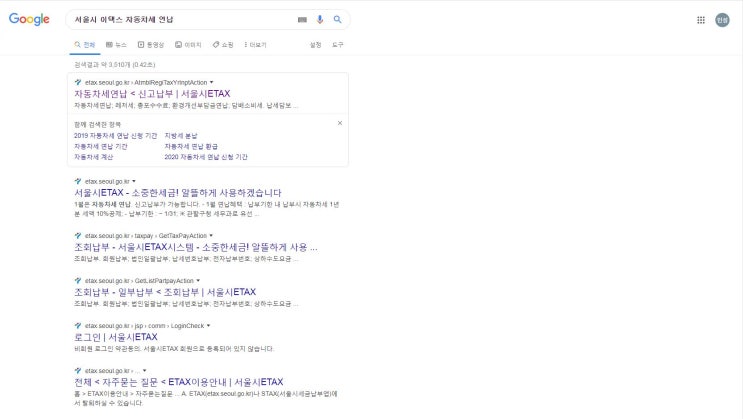The height and width of the screenshot is (419, 743).
Task: Close the related searches box
Action: tap(340, 123)
